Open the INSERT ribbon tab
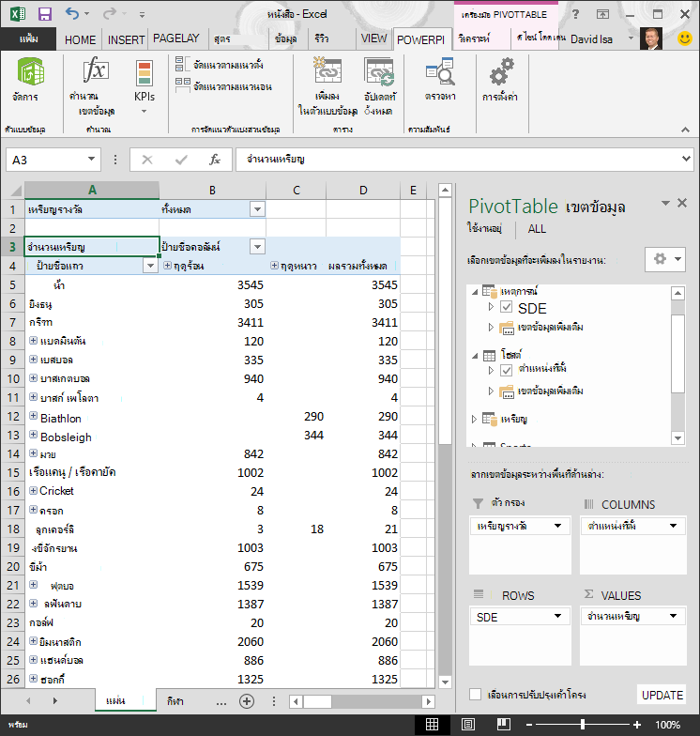Image resolution: width=700 pixels, height=736 pixels. tap(126, 39)
